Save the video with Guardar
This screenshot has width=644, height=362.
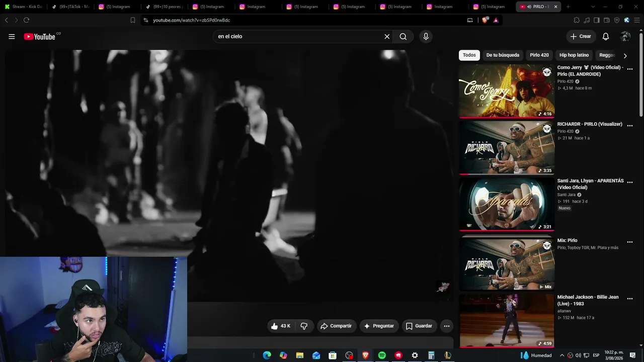tap(419, 326)
